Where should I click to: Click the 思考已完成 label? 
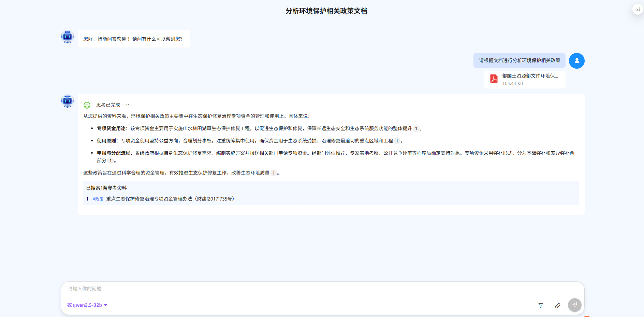point(108,105)
